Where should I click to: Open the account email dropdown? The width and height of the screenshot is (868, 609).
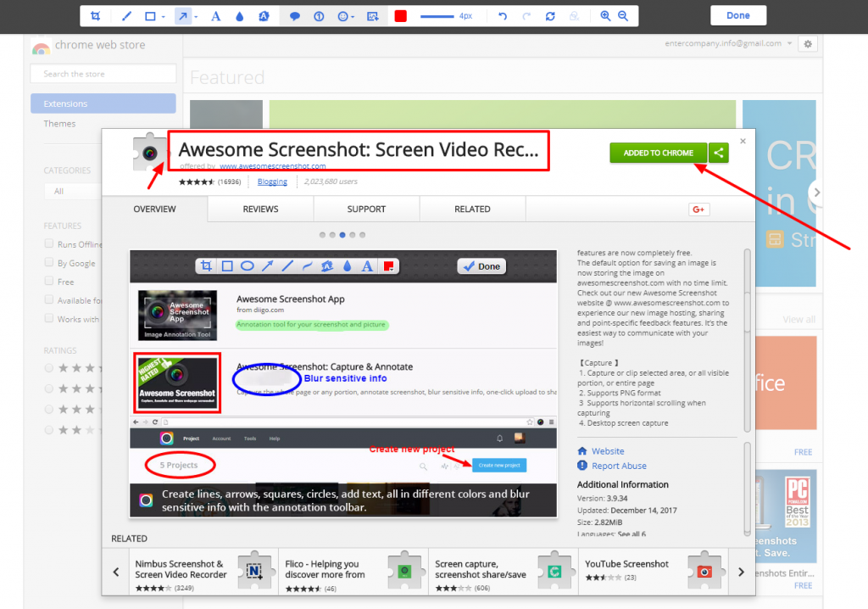click(789, 43)
